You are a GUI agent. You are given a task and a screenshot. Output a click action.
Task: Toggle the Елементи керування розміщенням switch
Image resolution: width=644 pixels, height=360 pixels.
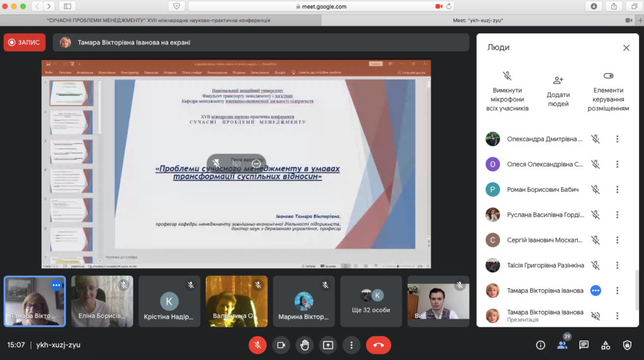click(x=608, y=76)
